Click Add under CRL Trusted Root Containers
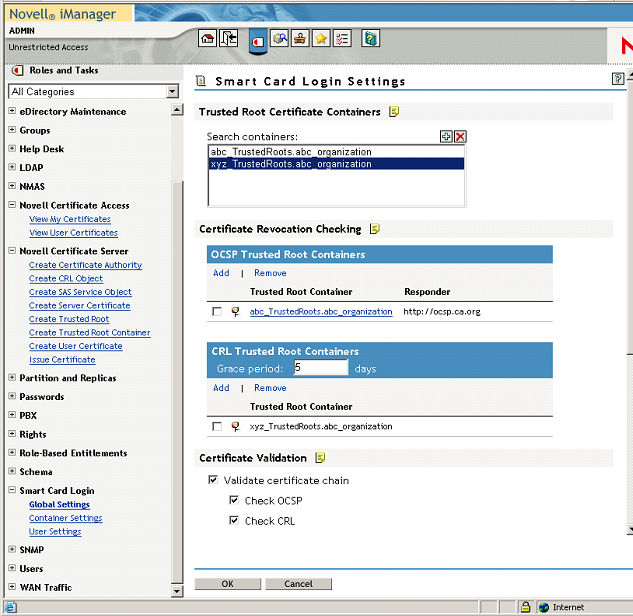The width and height of the screenshot is (633, 616). (x=221, y=388)
